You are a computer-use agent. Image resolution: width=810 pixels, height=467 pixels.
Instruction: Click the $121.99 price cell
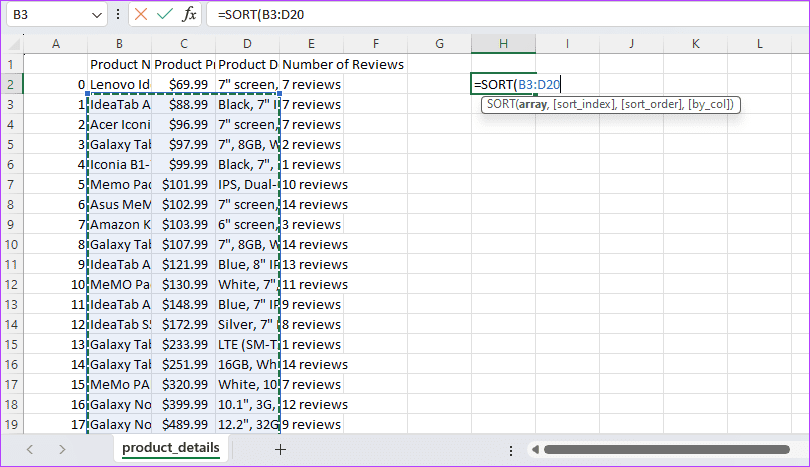pyautogui.click(x=183, y=264)
